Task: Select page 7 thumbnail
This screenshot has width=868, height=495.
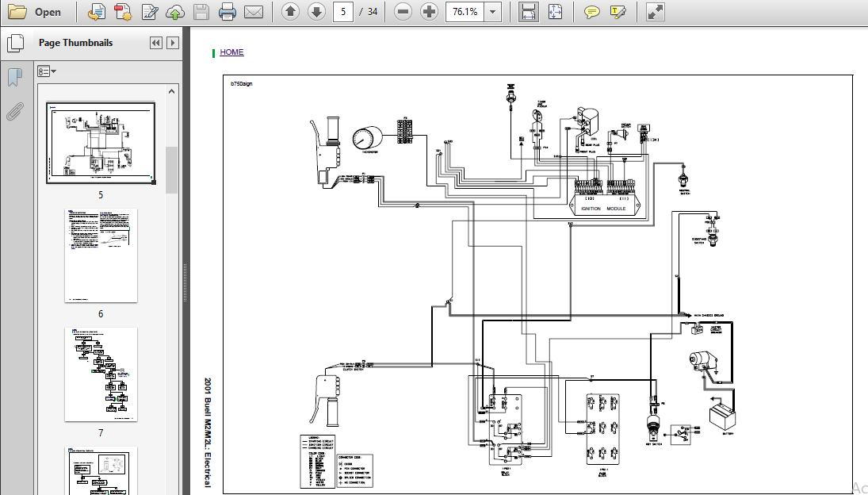Action: [101, 374]
